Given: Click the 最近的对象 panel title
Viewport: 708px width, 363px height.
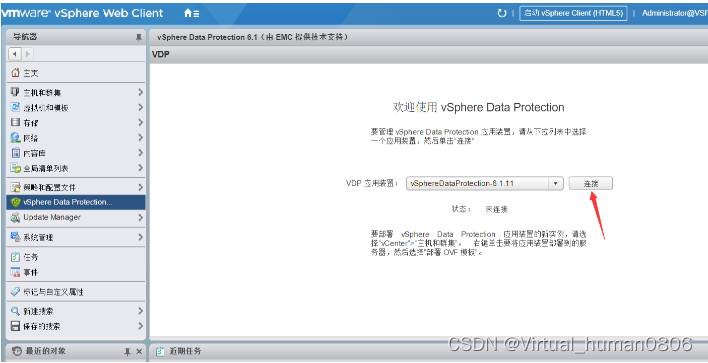Looking at the screenshot, I should (x=45, y=351).
